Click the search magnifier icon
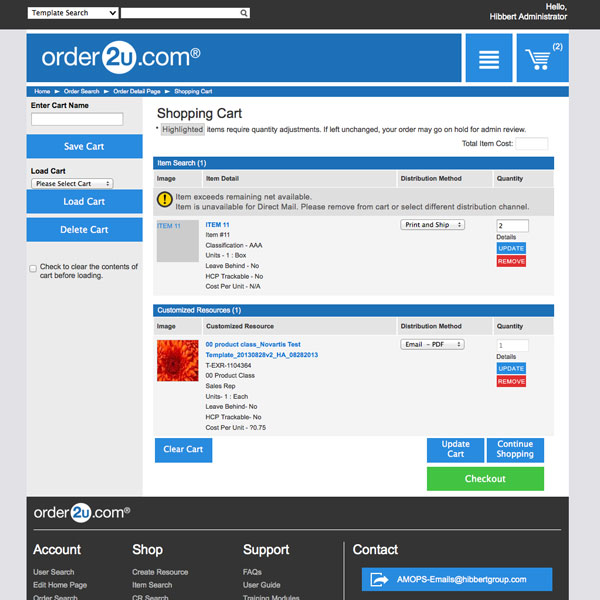Image resolution: width=600 pixels, height=600 pixels. (x=244, y=13)
